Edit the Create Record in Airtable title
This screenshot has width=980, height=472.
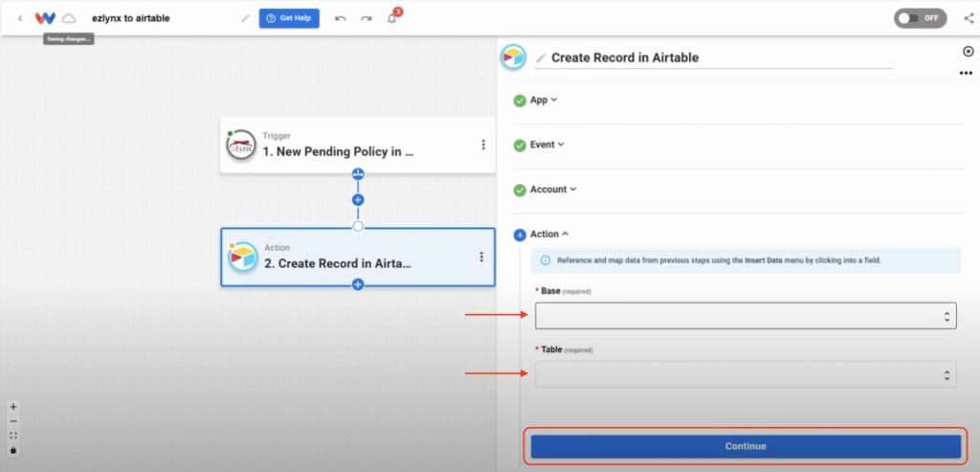pyautogui.click(x=625, y=57)
